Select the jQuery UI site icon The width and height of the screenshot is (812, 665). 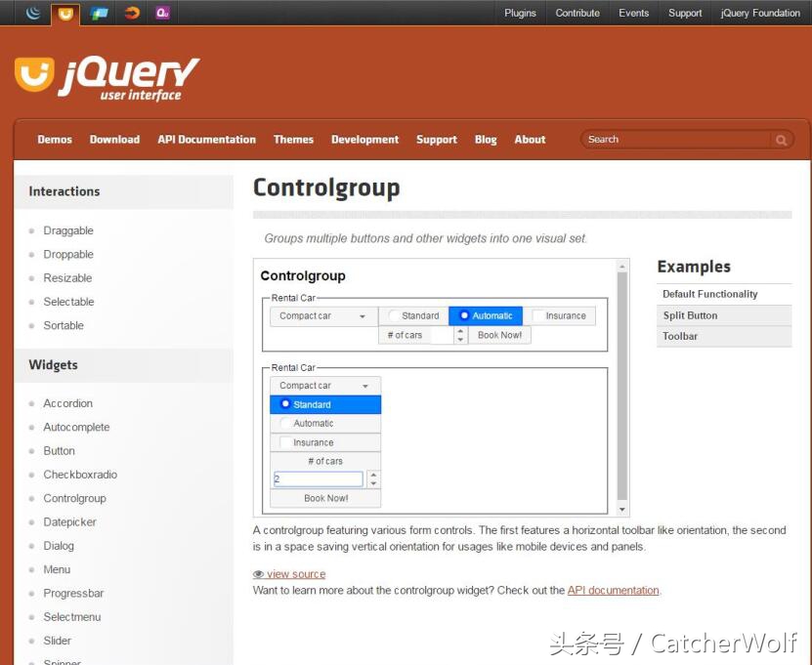(x=65, y=14)
